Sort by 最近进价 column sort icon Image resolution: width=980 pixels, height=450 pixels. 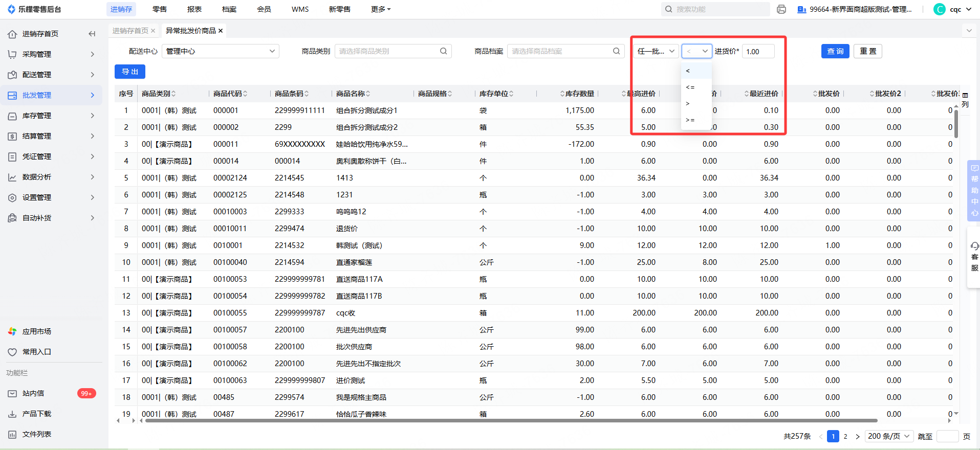pyautogui.click(x=747, y=94)
